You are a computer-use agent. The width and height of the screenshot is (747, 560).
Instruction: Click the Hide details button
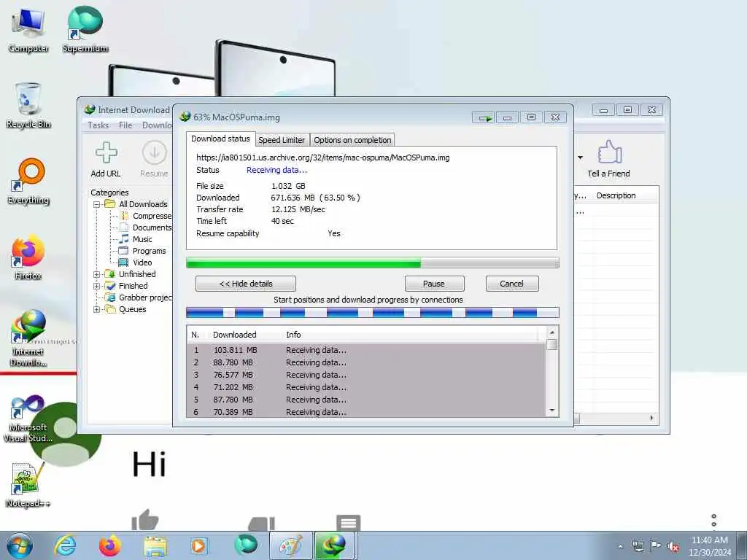[x=246, y=284]
